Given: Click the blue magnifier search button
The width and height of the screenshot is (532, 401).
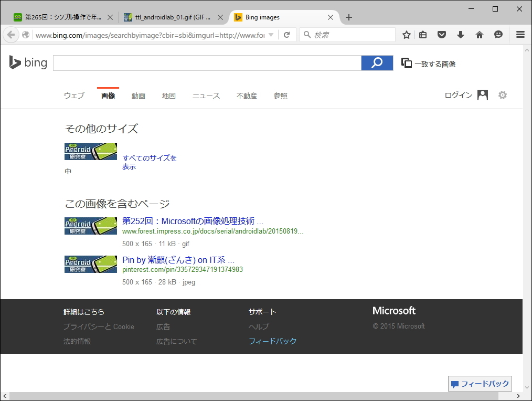Looking at the screenshot, I should [376, 62].
